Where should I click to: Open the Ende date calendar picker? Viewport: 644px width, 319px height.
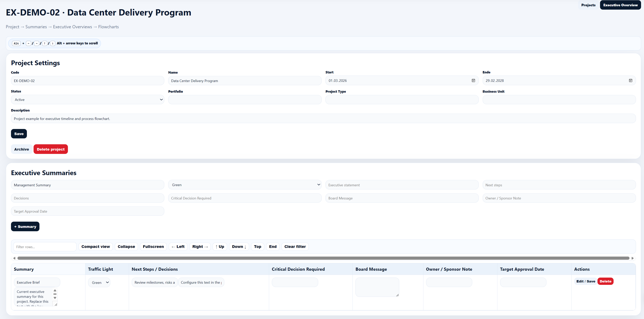[x=630, y=80]
